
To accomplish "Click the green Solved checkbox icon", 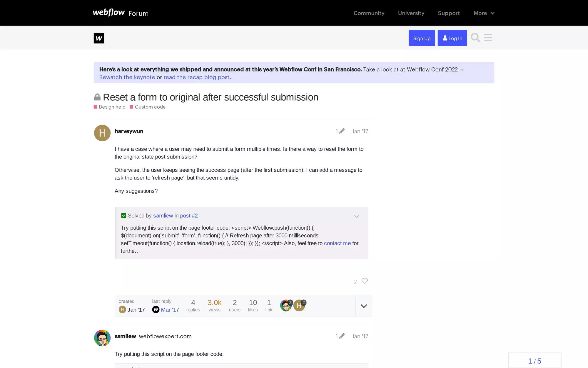I will [x=123, y=216].
